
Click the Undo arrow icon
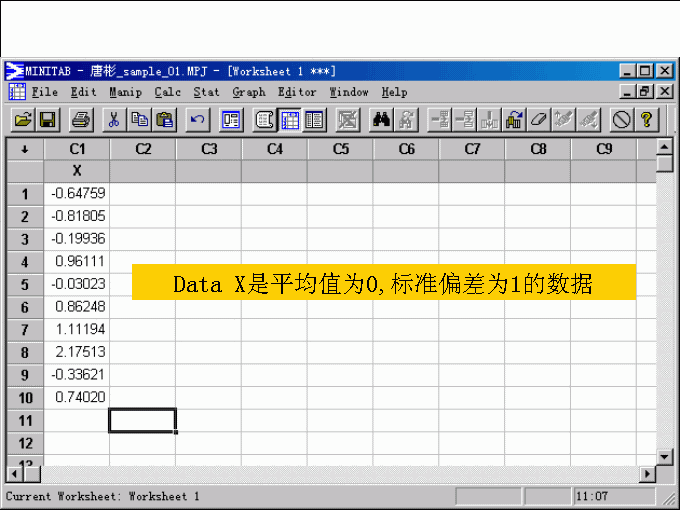point(198,120)
